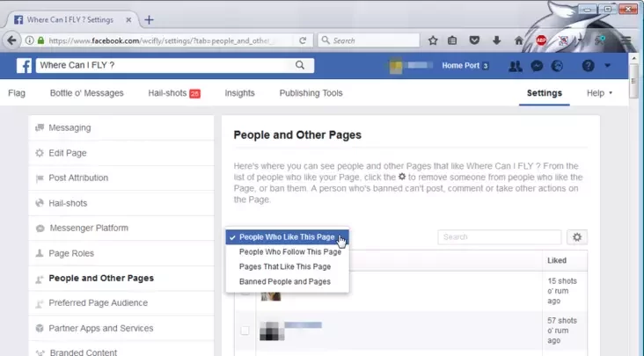Click the Firefox downloads arrow icon

coord(496,40)
